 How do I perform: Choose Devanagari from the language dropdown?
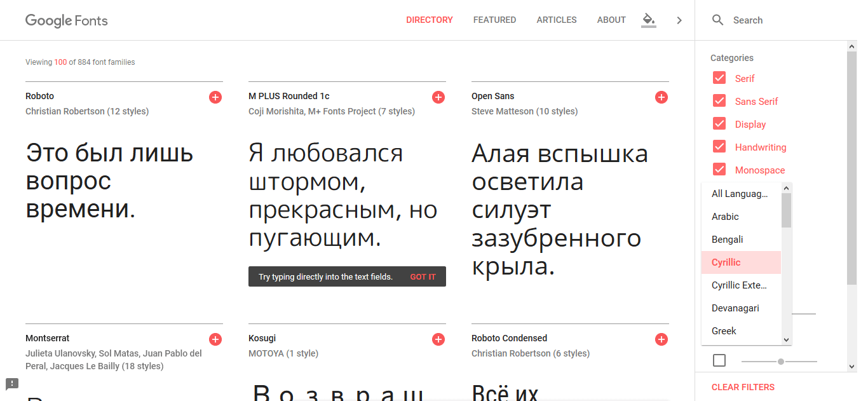pyautogui.click(x=735, y=308)
